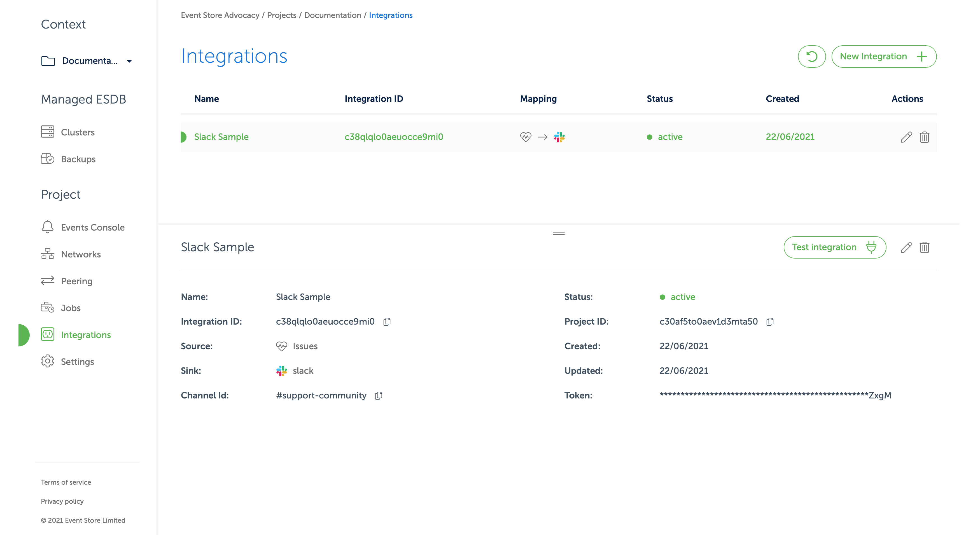Open project Settings in the sidebar

coord(77,362)
